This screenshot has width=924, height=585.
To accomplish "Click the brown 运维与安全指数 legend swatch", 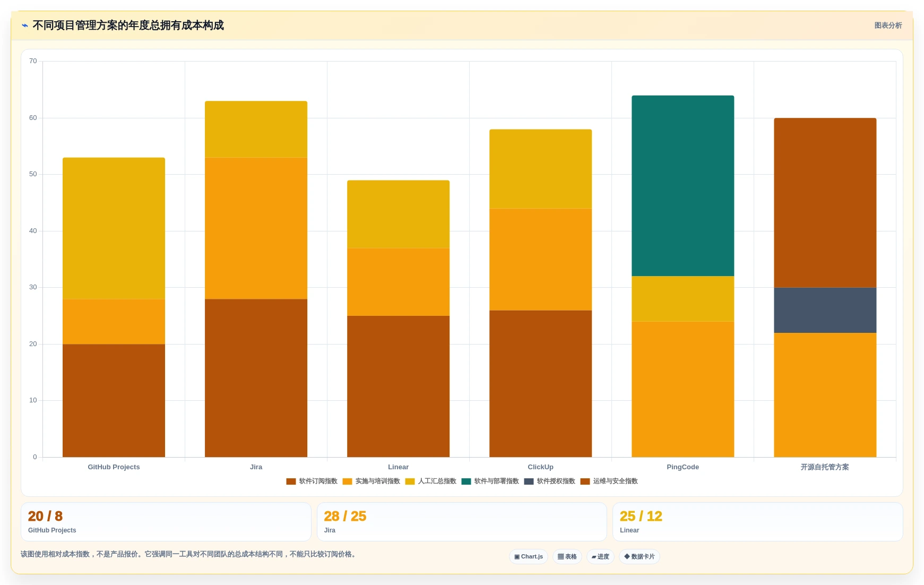I will point(585,481).
